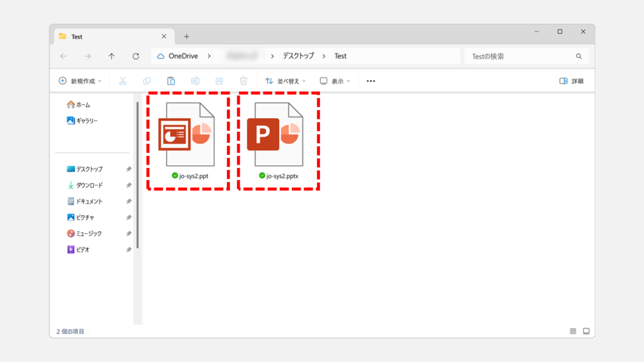This screenshot has height=362, width=644.
Task: Click OneDrive in the address bar
Action: pyautogui.click(x=183, y=56)
